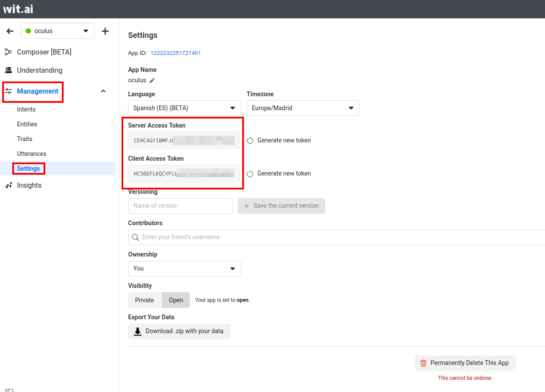Click the plus icon to add app
This screenshot has width=545, height=392.
point(105,31)
